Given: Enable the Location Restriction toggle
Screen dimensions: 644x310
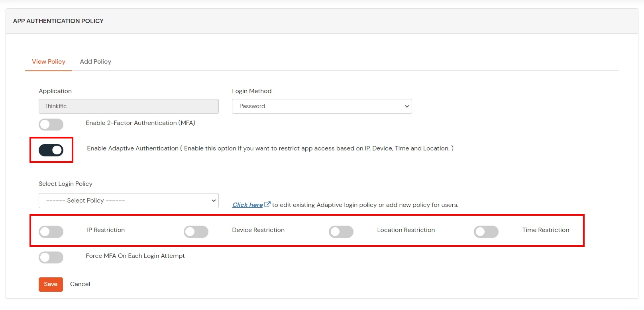Looking at the screenshot, I should 341,232.
